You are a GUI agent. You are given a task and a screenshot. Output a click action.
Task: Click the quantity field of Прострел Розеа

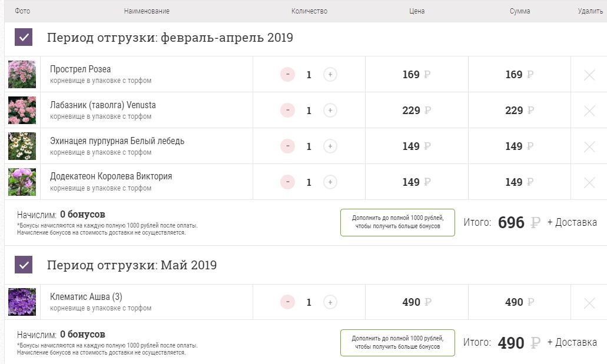[x=309, y=74]
